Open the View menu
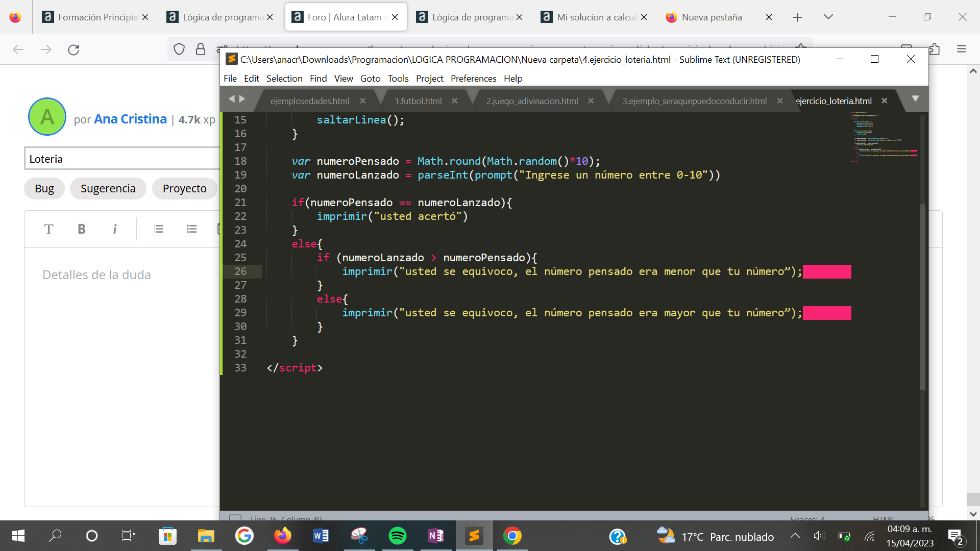The width and height of the screenshot is (980, 551). (344, 78)
